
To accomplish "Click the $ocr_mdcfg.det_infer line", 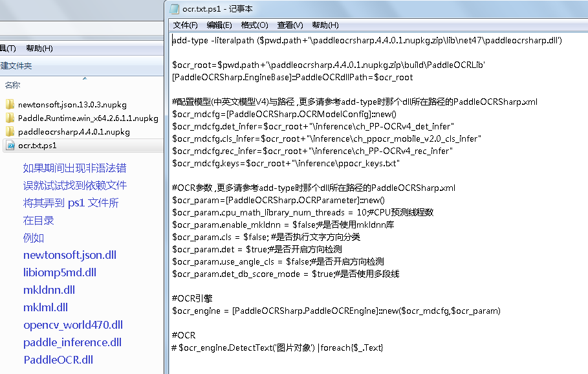I will click(312, 126).
